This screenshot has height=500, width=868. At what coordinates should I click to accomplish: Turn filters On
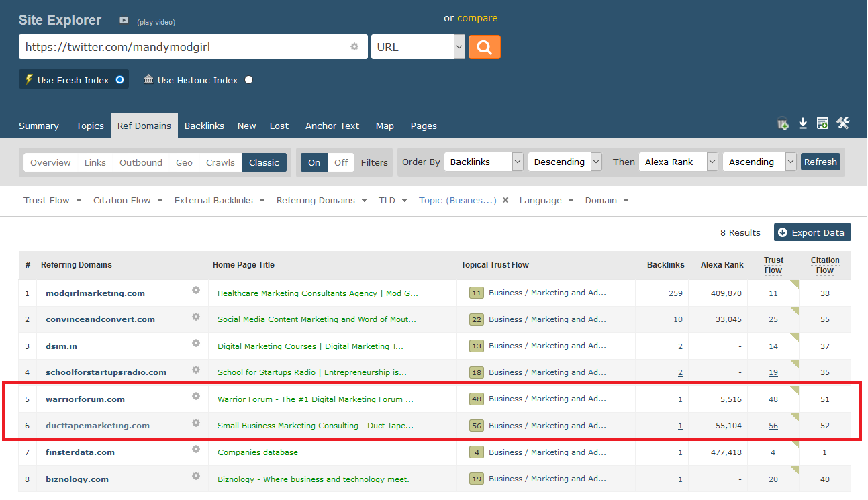pos(314,162)
